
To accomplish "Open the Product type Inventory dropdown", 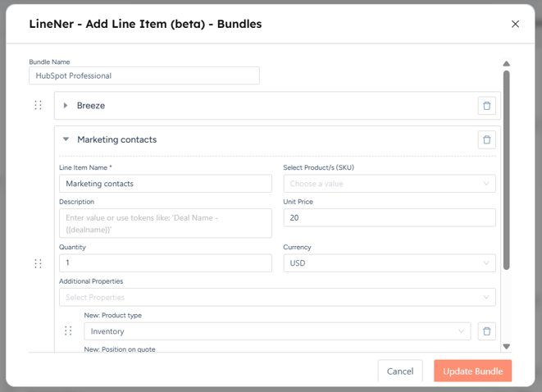I will tap(276, 331).
